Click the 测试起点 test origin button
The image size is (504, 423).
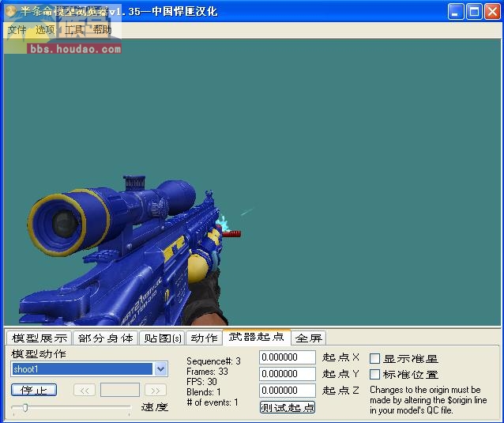(288, 407)
